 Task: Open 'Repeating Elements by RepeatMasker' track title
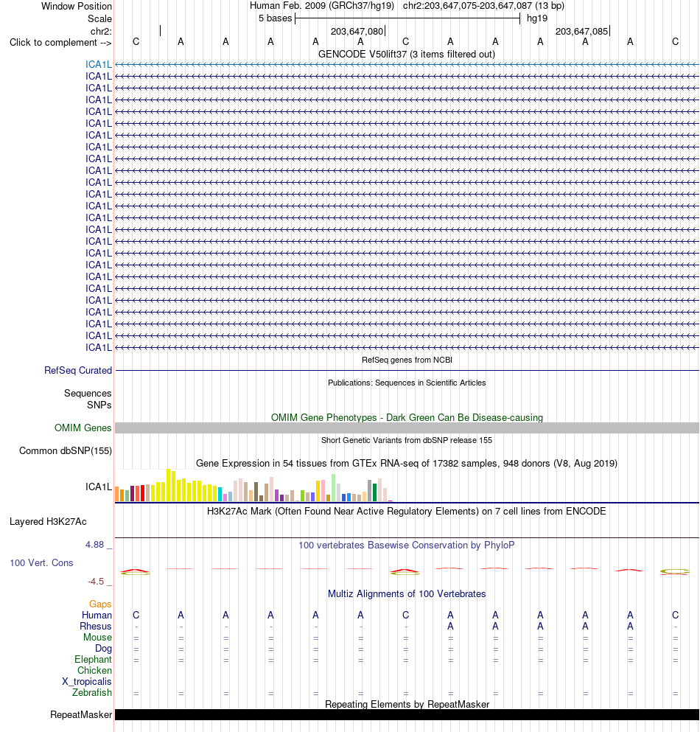pyautogui.click(x=407, y=704)
